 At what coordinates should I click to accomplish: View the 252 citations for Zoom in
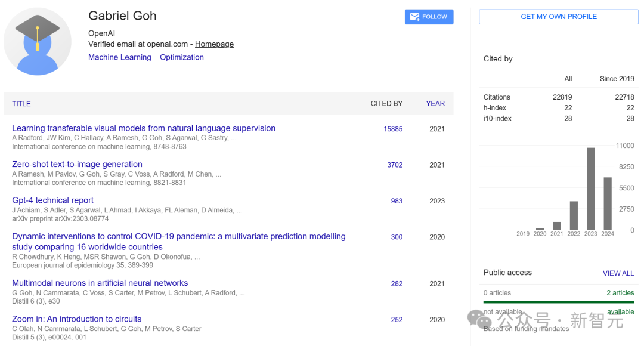[397, 320]
